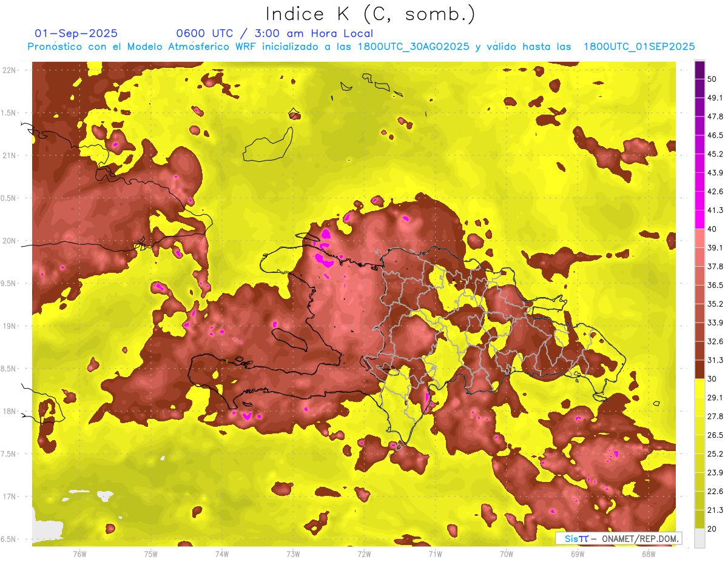Viewport: 728px width, 562px height.
Task: Click the gray swatch below colorbar value 20
Action: (x=699, y=538)
